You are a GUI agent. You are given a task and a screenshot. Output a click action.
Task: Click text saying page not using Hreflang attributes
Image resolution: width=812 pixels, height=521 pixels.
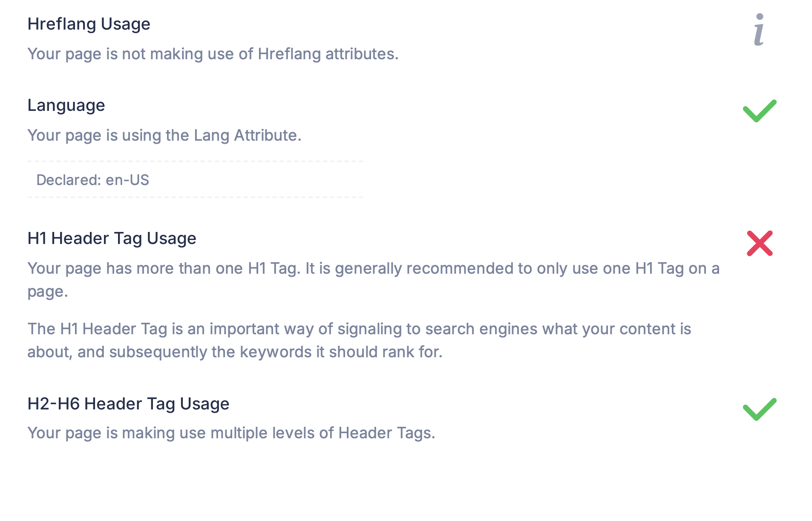pos(213,54)
